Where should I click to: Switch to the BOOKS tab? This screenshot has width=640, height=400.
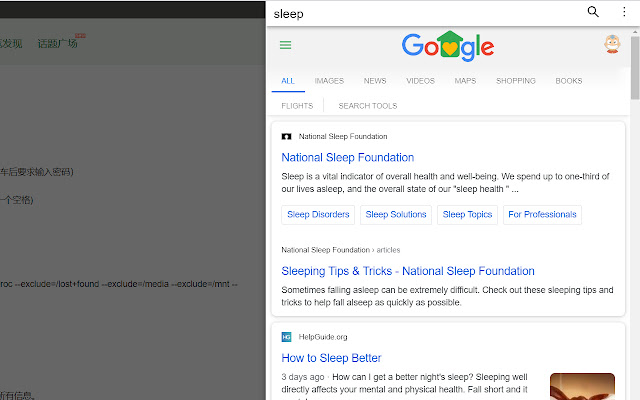point(569,81)
